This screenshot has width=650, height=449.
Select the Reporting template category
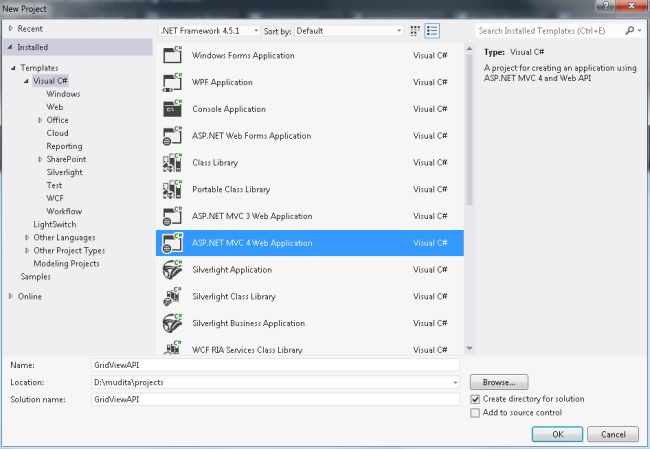tap(64, 146)
